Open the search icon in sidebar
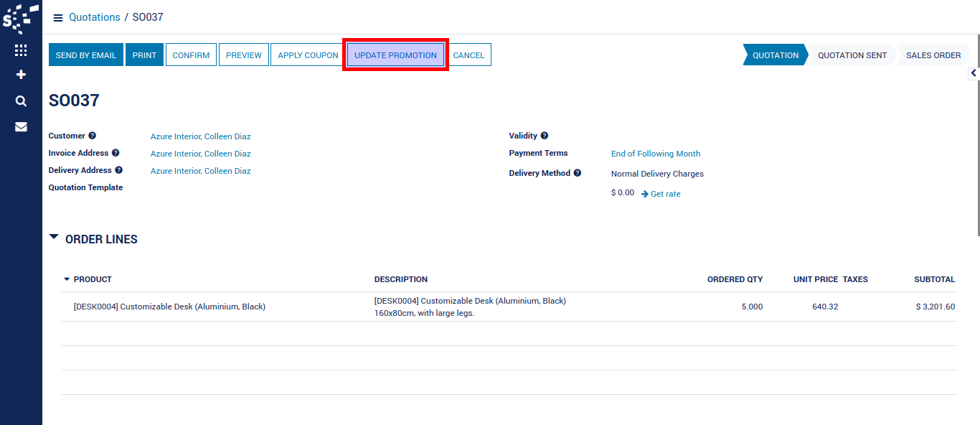980x425 pixels. [21, 101]
